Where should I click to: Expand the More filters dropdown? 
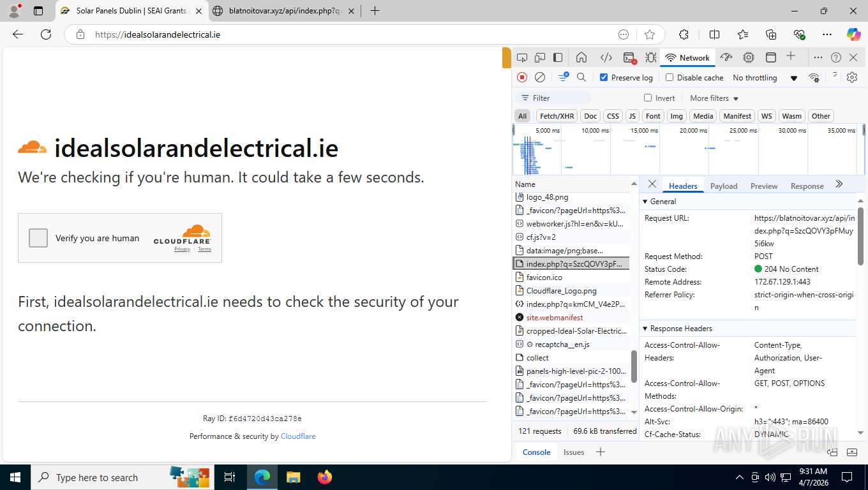pyautogui.click(x=714, y=98)
